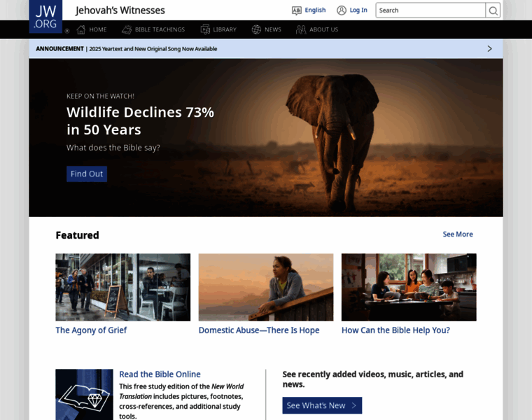Click the house icon beside Home
Image resolution: width=532 pixels, height=420 pixels.
(x=80, y=29)
